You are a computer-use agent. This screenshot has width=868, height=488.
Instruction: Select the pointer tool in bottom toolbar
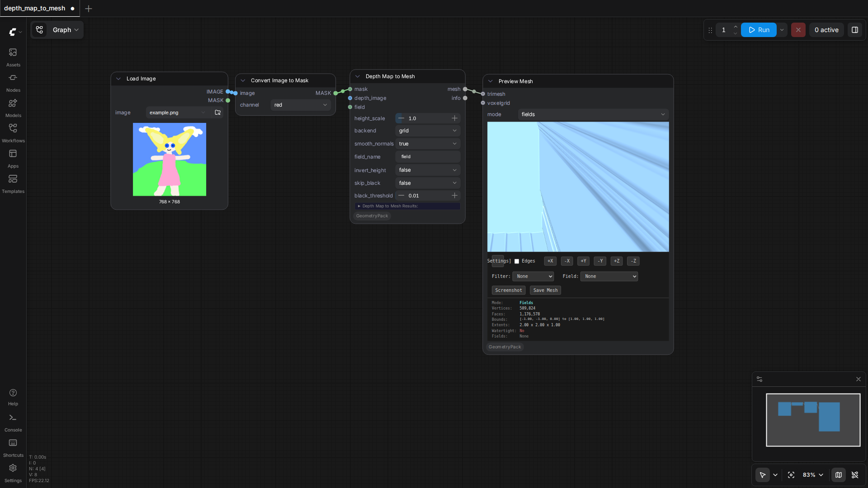click(x=762, y=475)
